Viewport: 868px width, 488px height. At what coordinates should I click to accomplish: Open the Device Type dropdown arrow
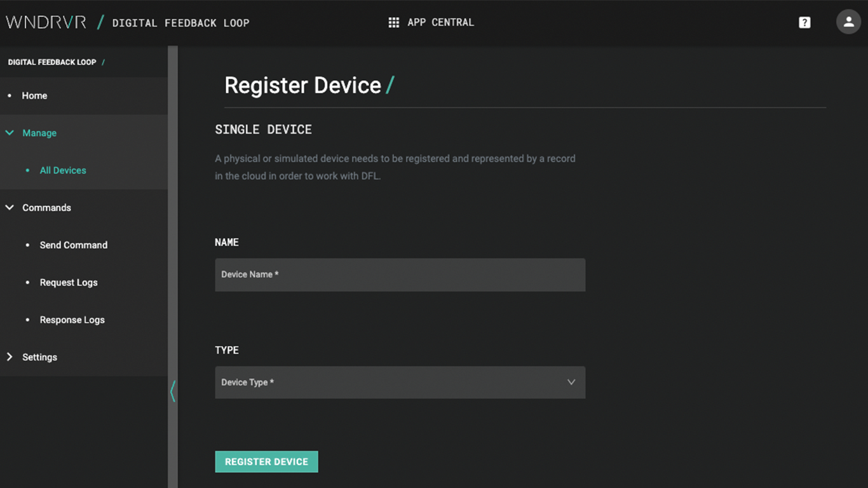[571, 383]
